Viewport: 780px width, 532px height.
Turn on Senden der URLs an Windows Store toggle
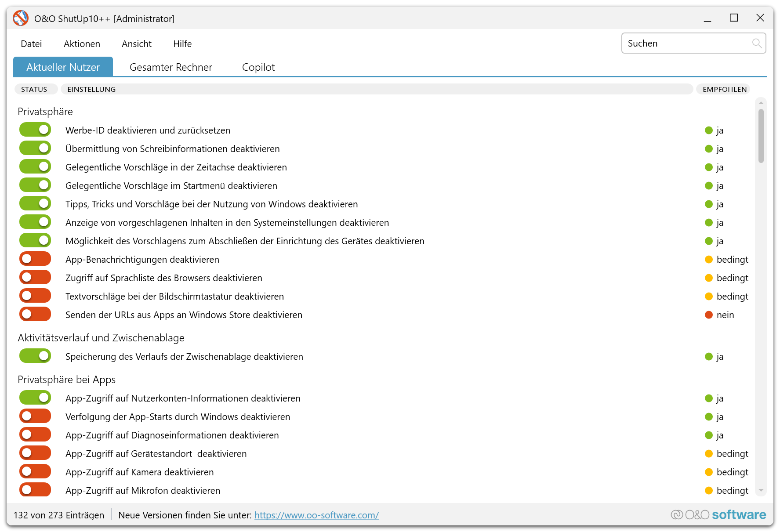coord(35,315)
